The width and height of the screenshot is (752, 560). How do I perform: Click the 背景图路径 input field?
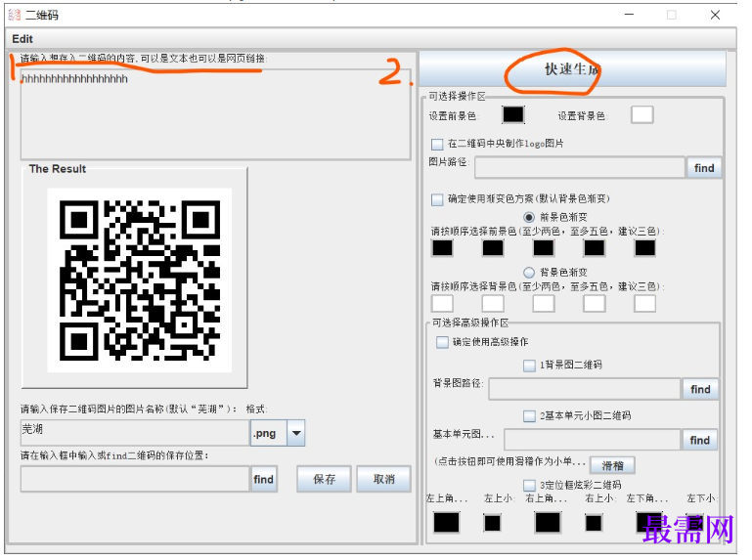pos(584,389)
